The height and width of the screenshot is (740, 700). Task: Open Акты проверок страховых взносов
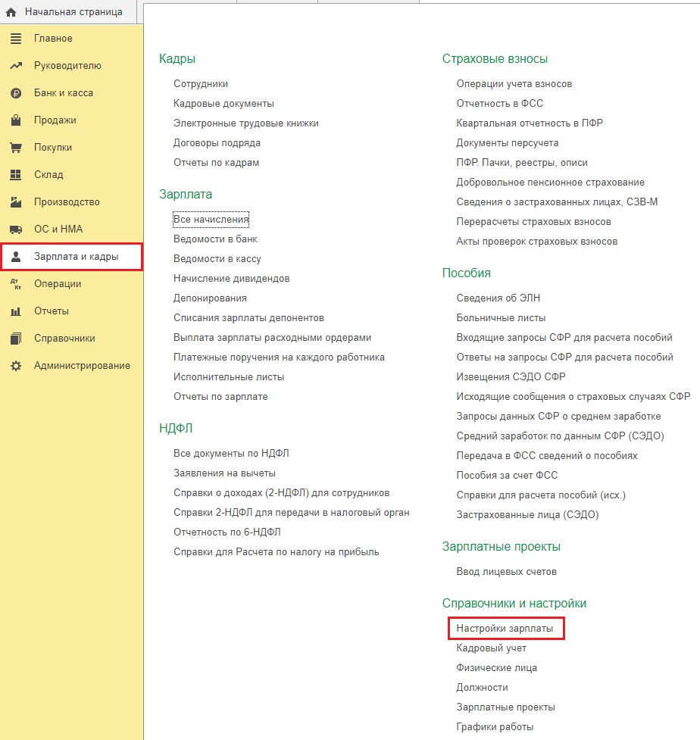pos(536,242)
